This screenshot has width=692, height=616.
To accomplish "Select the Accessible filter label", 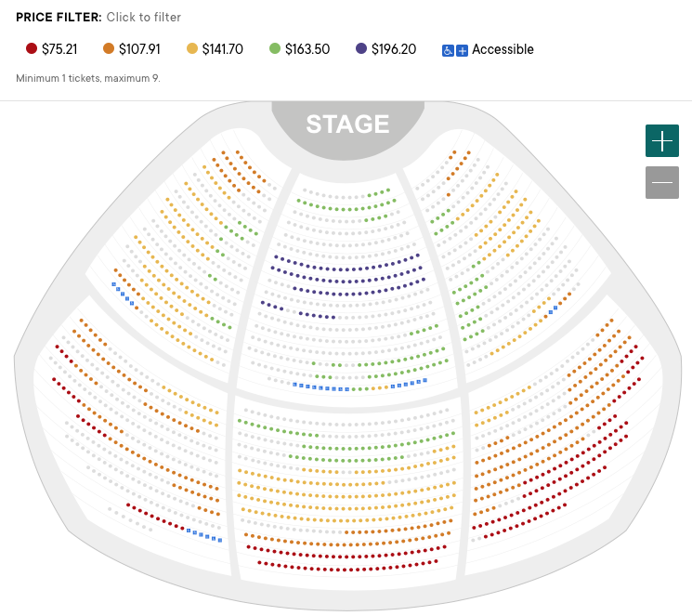I will (x=503, y=49).
